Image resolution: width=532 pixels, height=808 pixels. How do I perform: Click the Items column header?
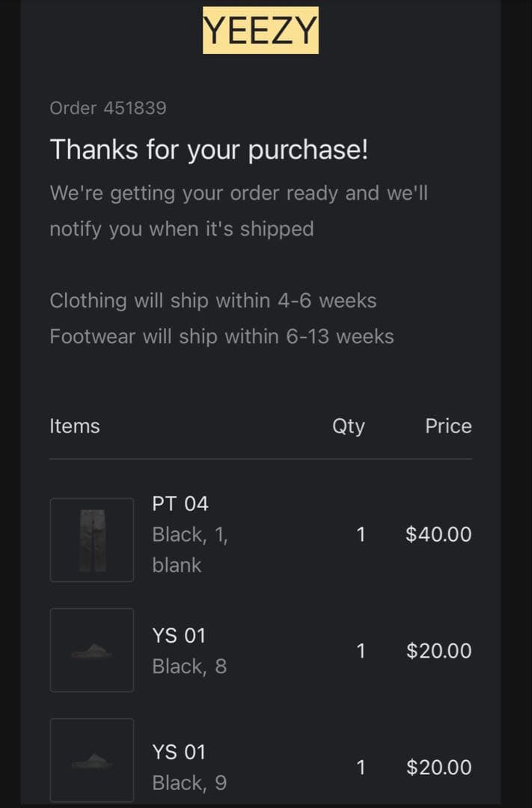click(75, 426)
